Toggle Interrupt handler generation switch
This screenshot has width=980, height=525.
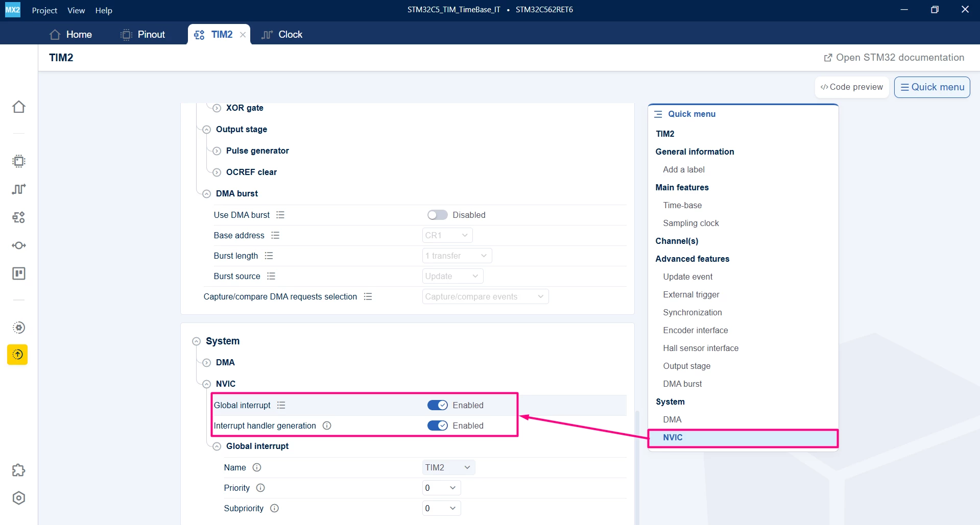coord(438,426)
